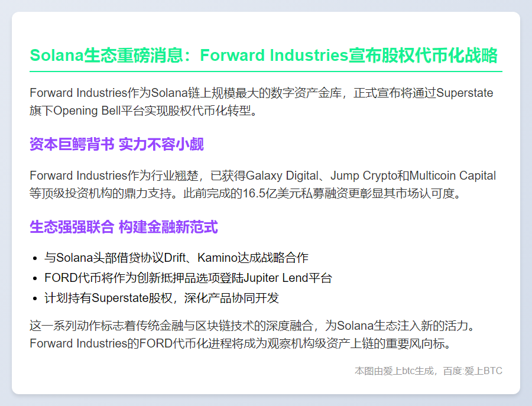Click the bullet dot before the 计划持有 item
Image resolution: width=532 pixels, height=406 pixels.
37,298
